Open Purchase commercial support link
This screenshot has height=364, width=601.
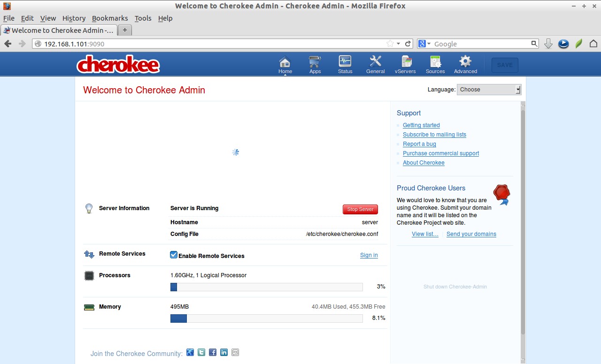point(441,153)
